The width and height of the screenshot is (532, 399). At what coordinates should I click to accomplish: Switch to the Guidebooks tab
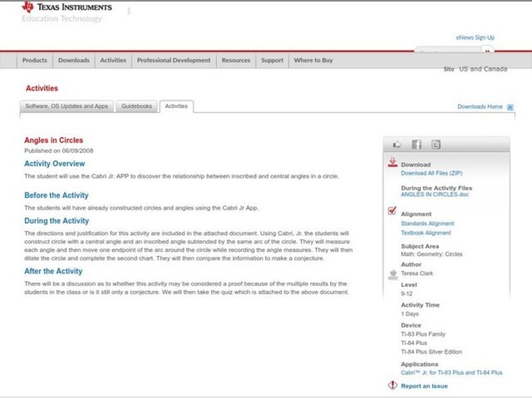click(x=137, y=106)
